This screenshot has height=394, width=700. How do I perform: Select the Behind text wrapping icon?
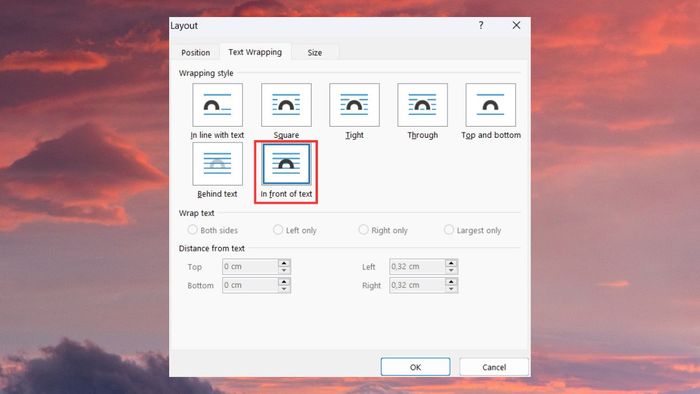point(217,164)
